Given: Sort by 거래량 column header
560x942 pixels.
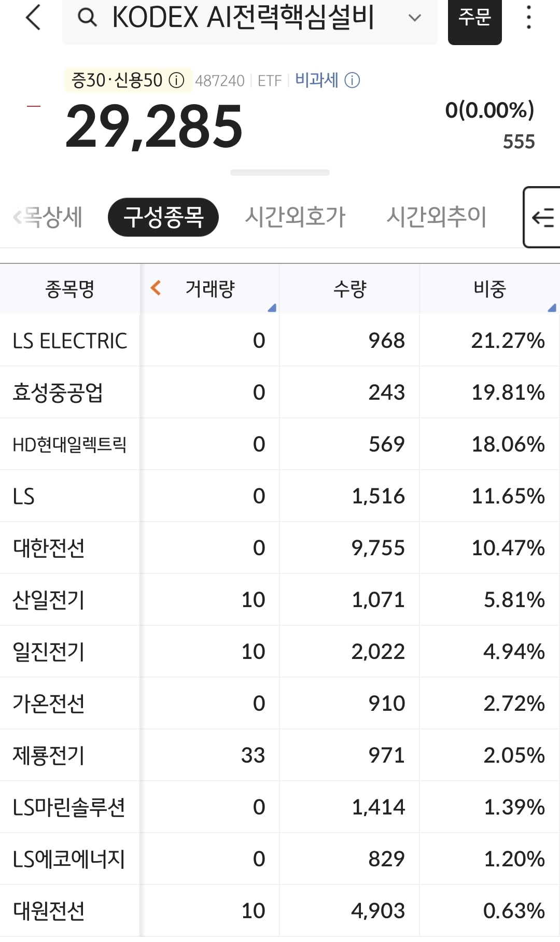Looking at the screenshot, I should coord(211,289).
